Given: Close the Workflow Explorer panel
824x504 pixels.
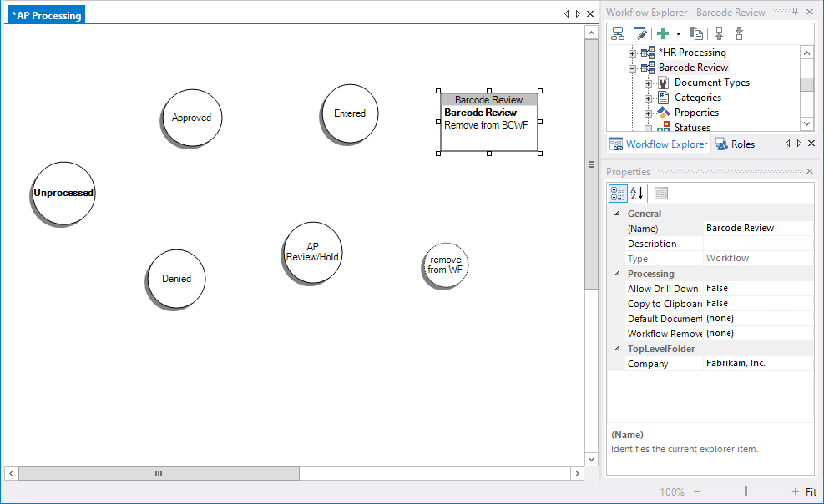Looking at the screenshot, I should (x=810, y=12).
